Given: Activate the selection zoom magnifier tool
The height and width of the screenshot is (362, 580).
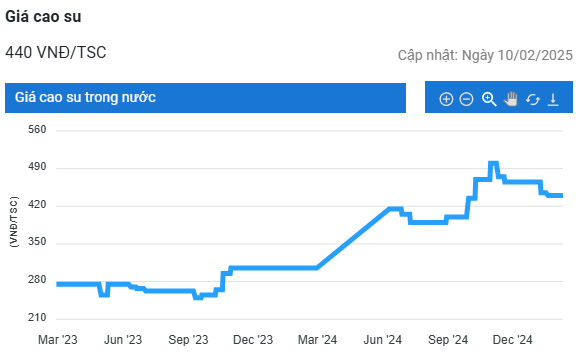Looking at the screenshot, I should click(x=489, y=99).
